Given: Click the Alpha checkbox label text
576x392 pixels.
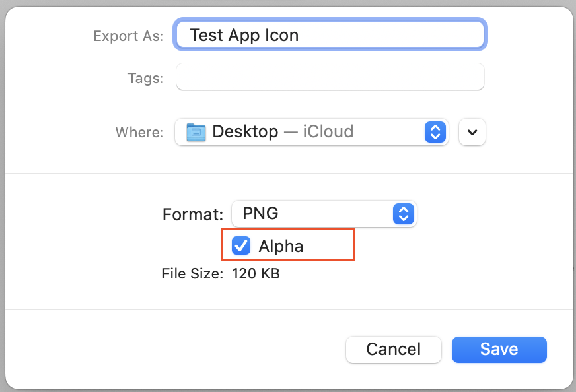Looking at the screenshot, I should [281, 247].
